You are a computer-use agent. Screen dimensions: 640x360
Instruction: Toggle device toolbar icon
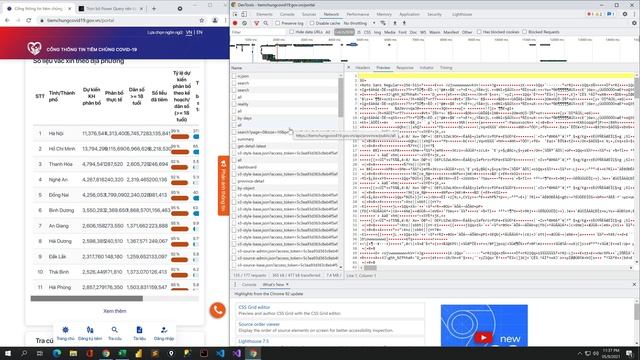[x=244, y=14]
